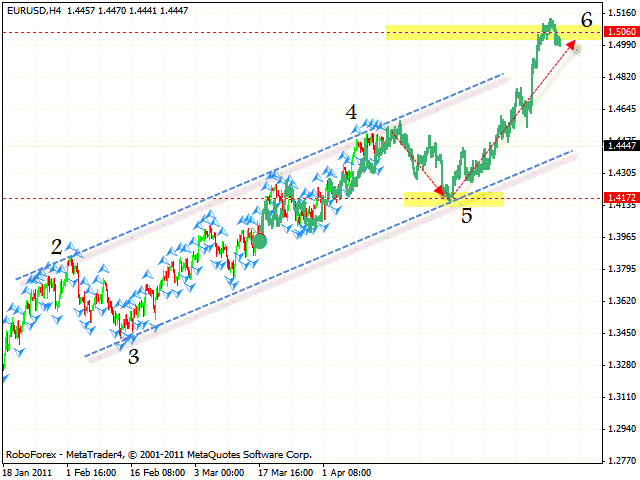This screenshot has height=480, width=640.
Task: Click the red arrowhead pointing at wave 5
Action: (443, 193)
